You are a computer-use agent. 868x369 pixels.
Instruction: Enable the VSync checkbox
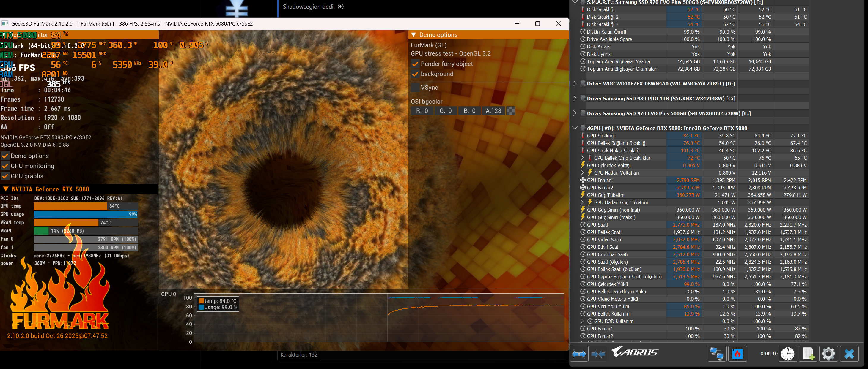415,88
